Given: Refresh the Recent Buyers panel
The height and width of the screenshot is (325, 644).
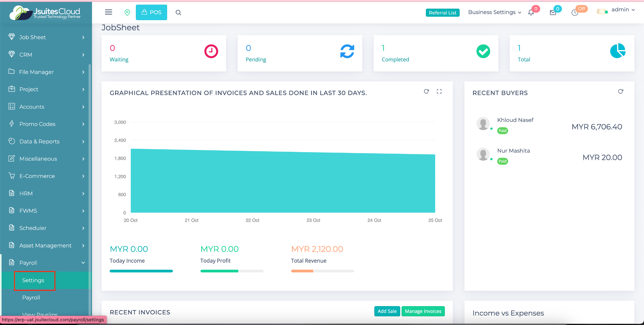Looking at the screenshot, I should pos(620,91).
